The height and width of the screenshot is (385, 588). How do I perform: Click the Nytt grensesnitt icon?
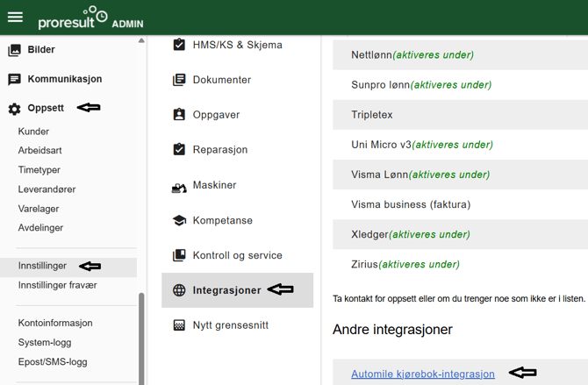click(x=179, y=325)
